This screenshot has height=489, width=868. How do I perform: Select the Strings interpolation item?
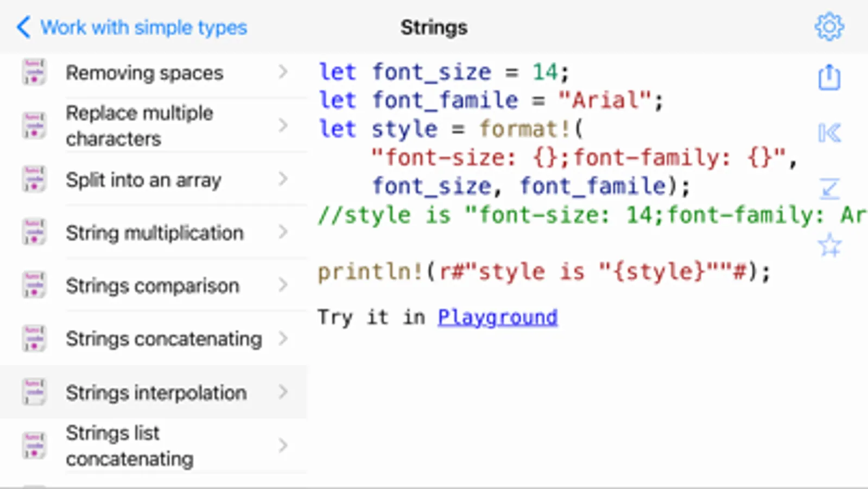pos(156,392)
